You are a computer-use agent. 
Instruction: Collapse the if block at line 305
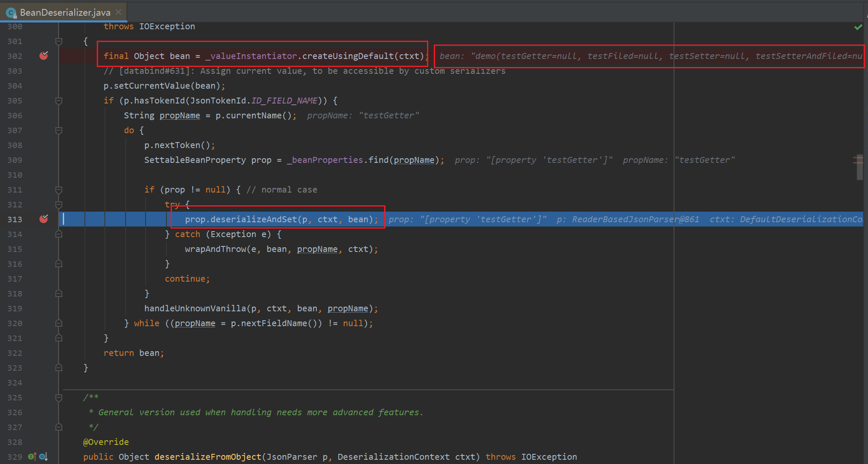(x=59, y=101)
